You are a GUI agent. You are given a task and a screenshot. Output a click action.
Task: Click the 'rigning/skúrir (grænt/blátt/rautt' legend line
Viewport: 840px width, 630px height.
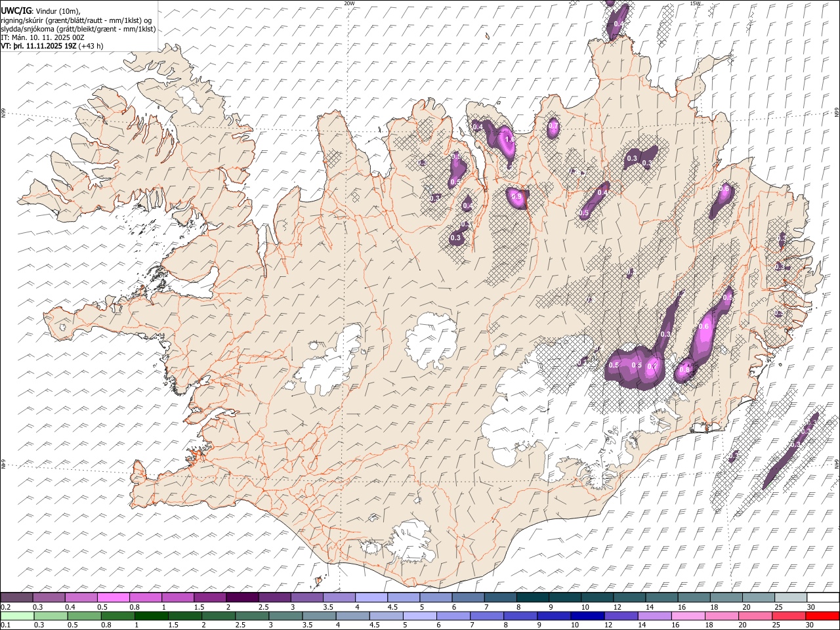(76, 20)
